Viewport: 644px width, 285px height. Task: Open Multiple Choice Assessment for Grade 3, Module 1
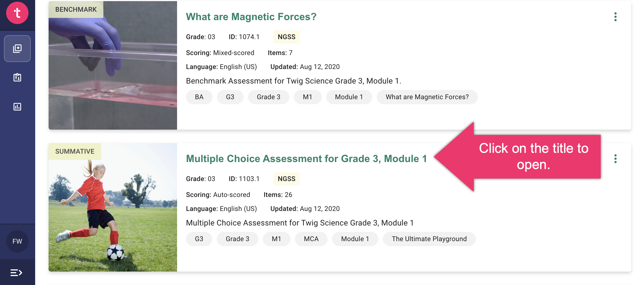(x=306, y=159)
